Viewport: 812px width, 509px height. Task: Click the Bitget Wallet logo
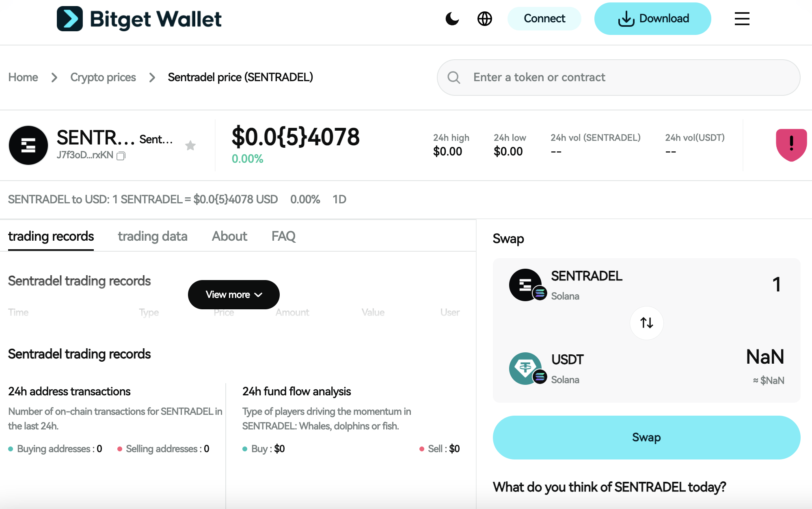pyautogui.click(x=139, y=19)
